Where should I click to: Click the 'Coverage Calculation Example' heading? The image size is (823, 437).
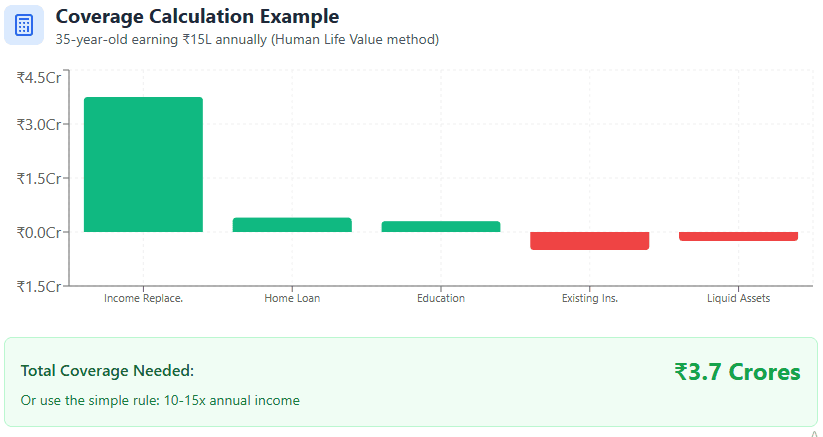197,17
